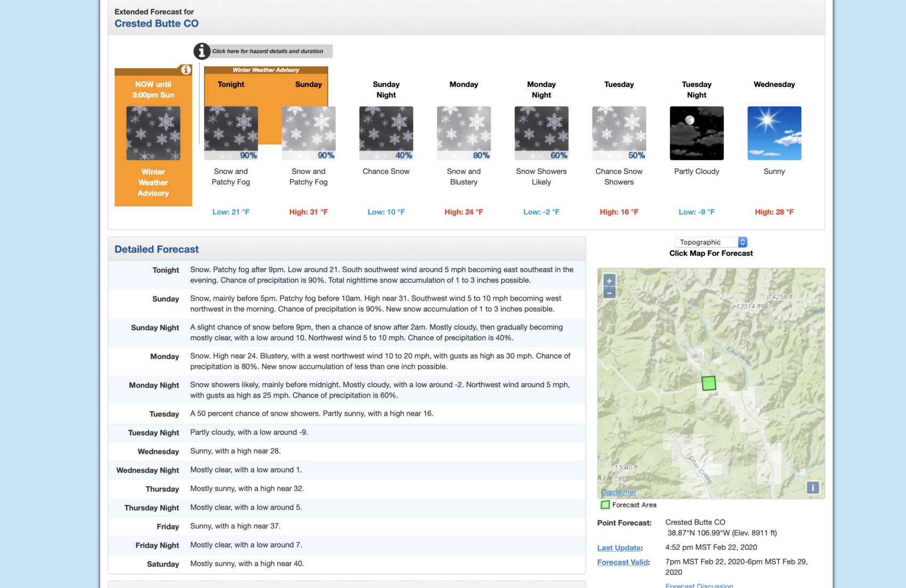This screenshot has height=588, width=906.
Task: Click the Tonight row in detailed forecast
Action: (x=347, y=275)
